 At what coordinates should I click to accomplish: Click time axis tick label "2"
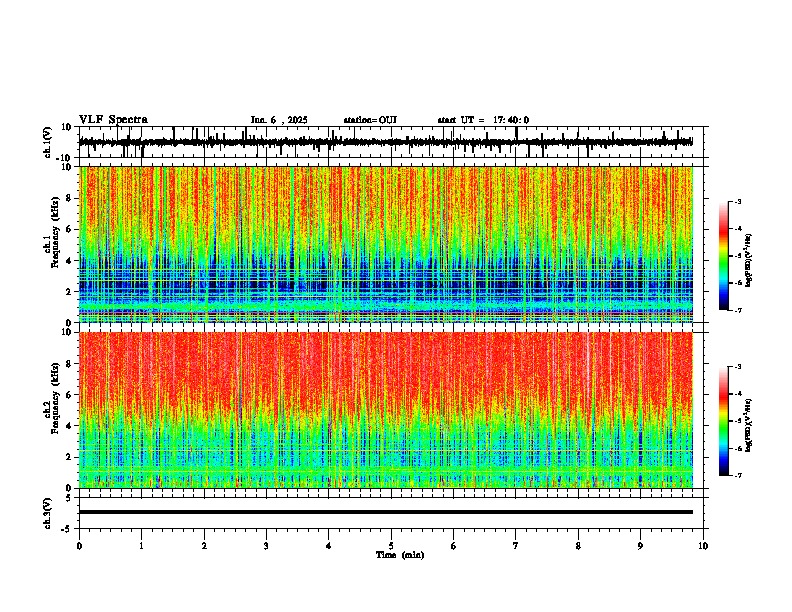pos(204,546)
